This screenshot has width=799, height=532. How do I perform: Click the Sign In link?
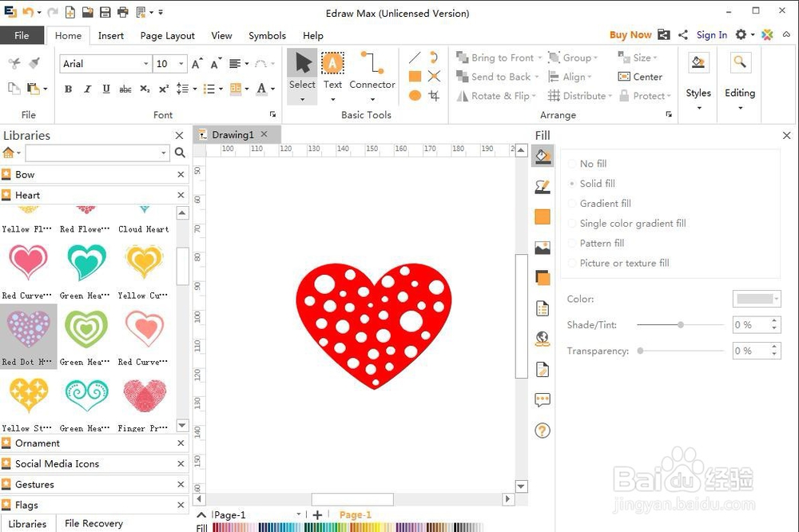click(x=711, y=34)
